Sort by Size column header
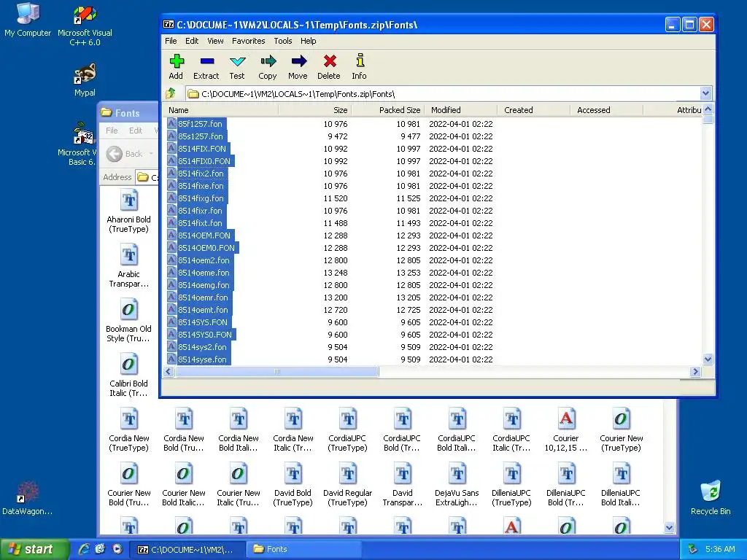This screenshot has width=747, height=560. 315,110
